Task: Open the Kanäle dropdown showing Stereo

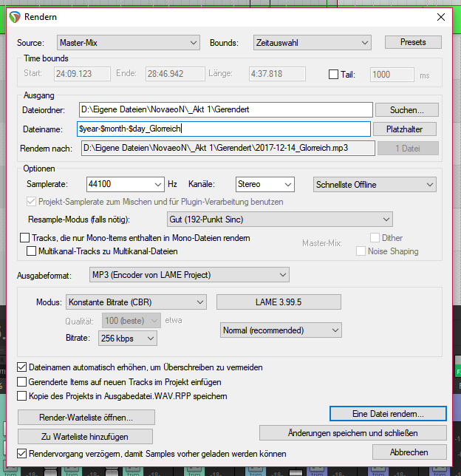Action: click(x=265, y=184)
